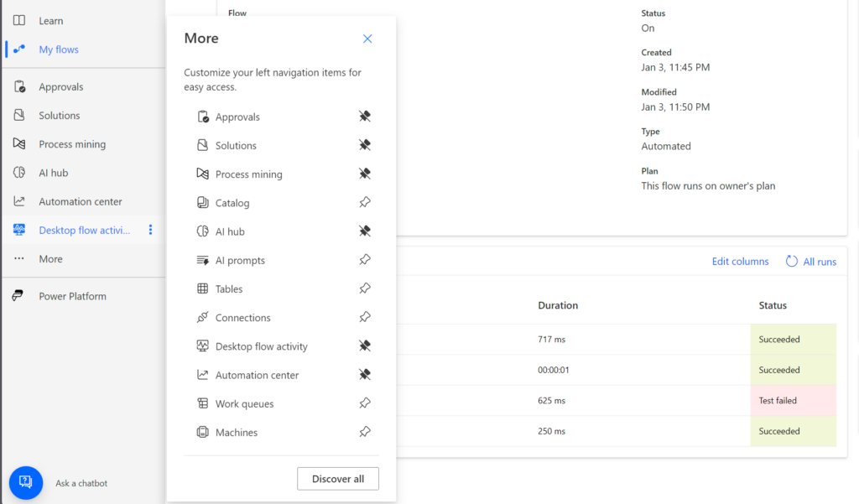Open AI hub in left sidebar
Image resolution: width=859 pixels, height=504 pixels.
click(53, 173)
